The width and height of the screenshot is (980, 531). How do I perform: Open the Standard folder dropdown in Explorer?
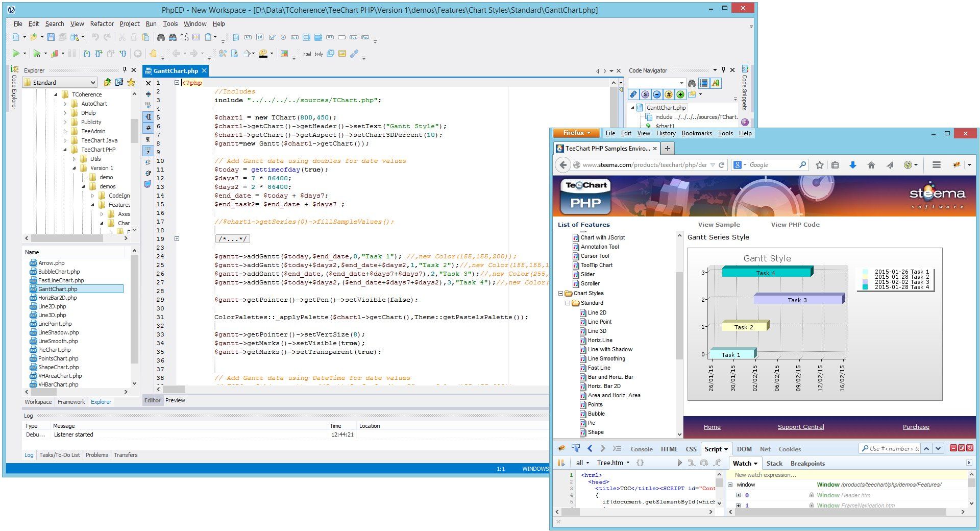click(93, 83)
